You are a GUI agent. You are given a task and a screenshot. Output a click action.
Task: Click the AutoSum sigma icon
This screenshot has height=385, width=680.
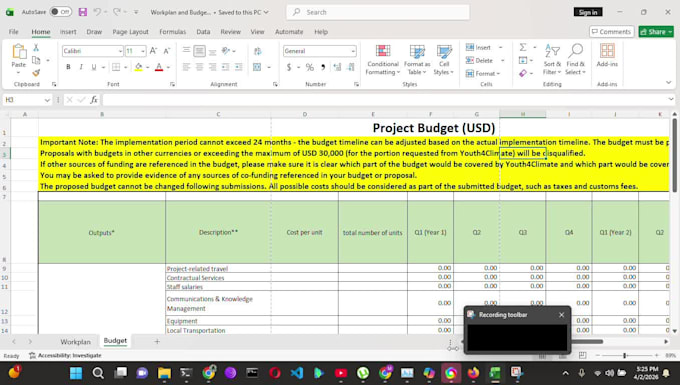[x=523, y=47]
